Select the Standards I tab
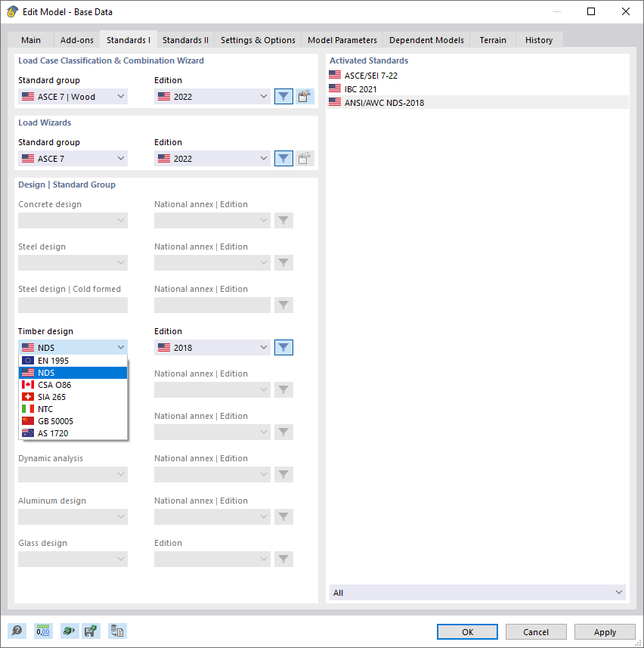Viewport: 644px width, 648px height. click(128, 39)
